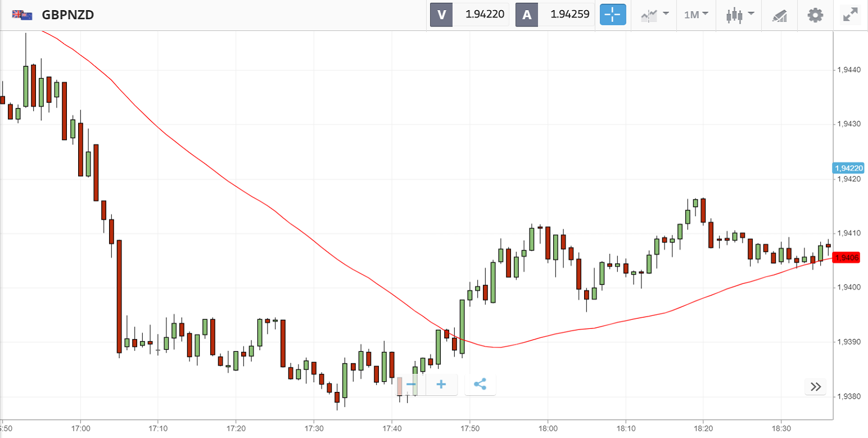Image resolution: width=868 pixels, height=438 pixels.
Task: Click the GBPNZD instrument name
Action: 68,15
